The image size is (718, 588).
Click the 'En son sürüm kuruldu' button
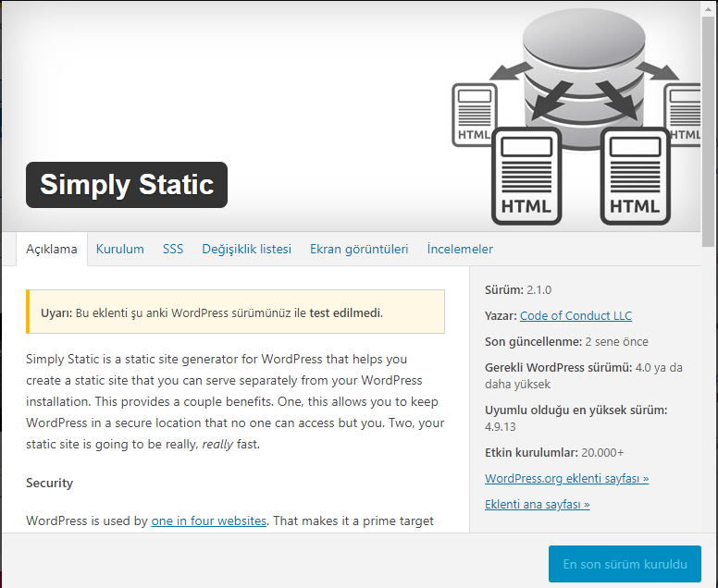click(625, 564)
